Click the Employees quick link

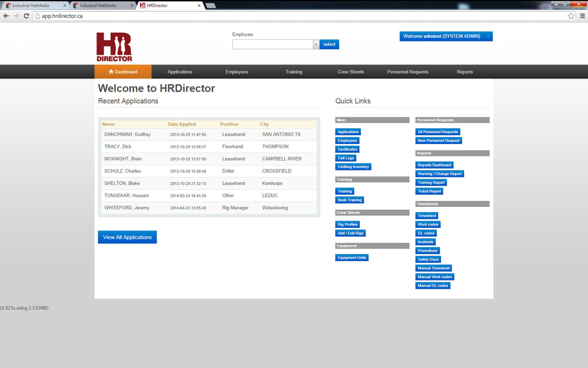click(348, 140)
